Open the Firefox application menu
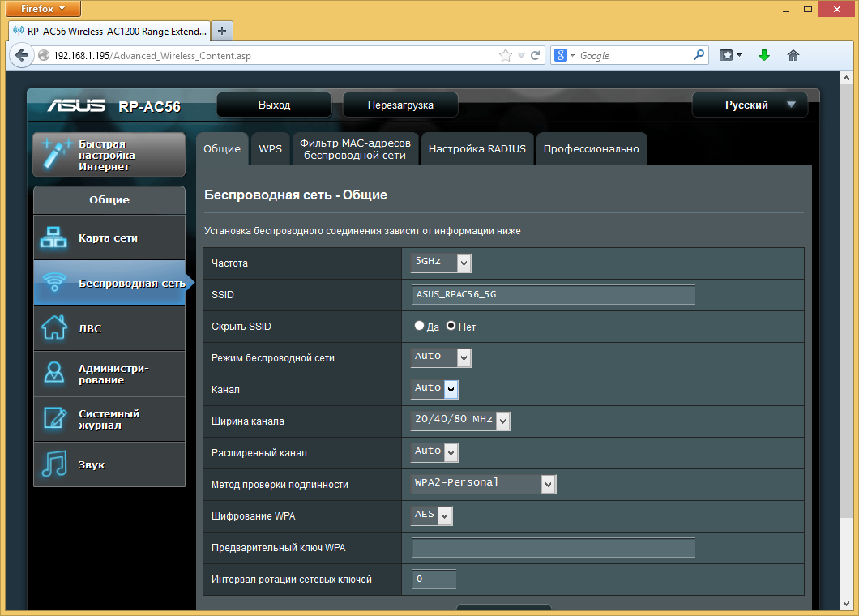This screenshot has width=859, height=616. pyautogui.click(x=43, y=9)
